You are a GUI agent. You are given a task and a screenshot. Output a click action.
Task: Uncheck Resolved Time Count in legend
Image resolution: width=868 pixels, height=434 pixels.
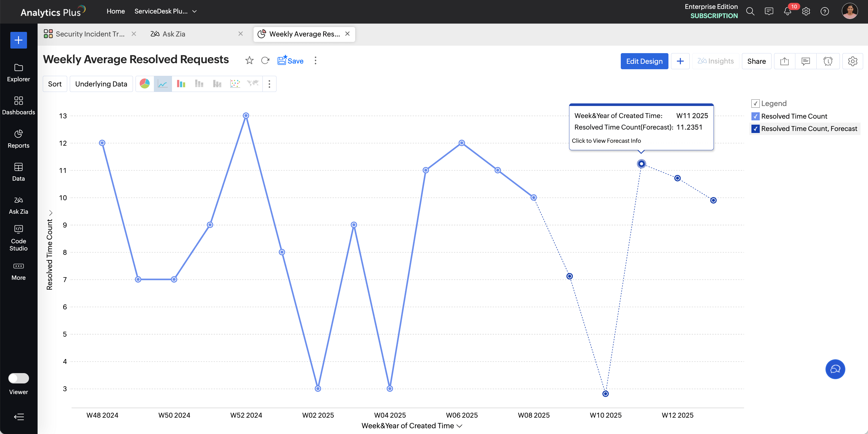pos(755,116)
